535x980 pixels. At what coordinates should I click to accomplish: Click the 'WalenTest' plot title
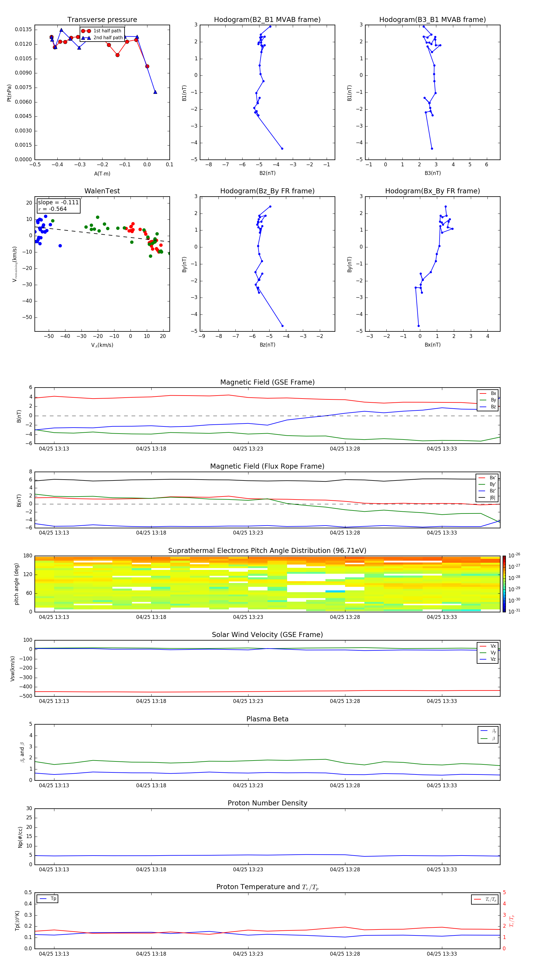102,191
